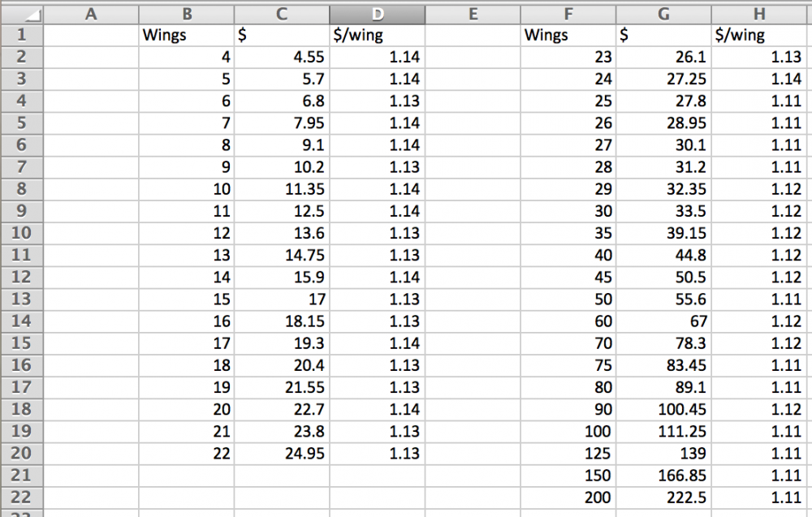Select column C header
The width and height of the screenshot is (812, 517).
(x=282, y=15)
